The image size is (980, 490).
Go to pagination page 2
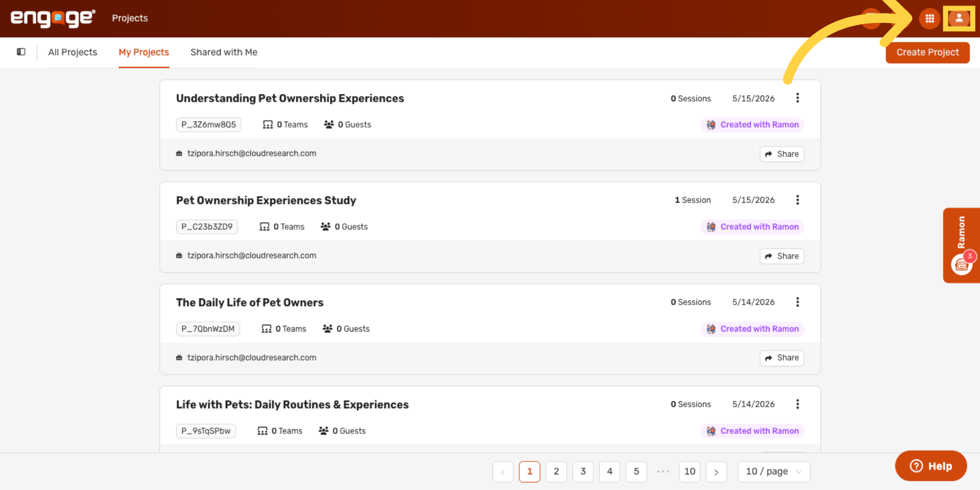[556, 472]
